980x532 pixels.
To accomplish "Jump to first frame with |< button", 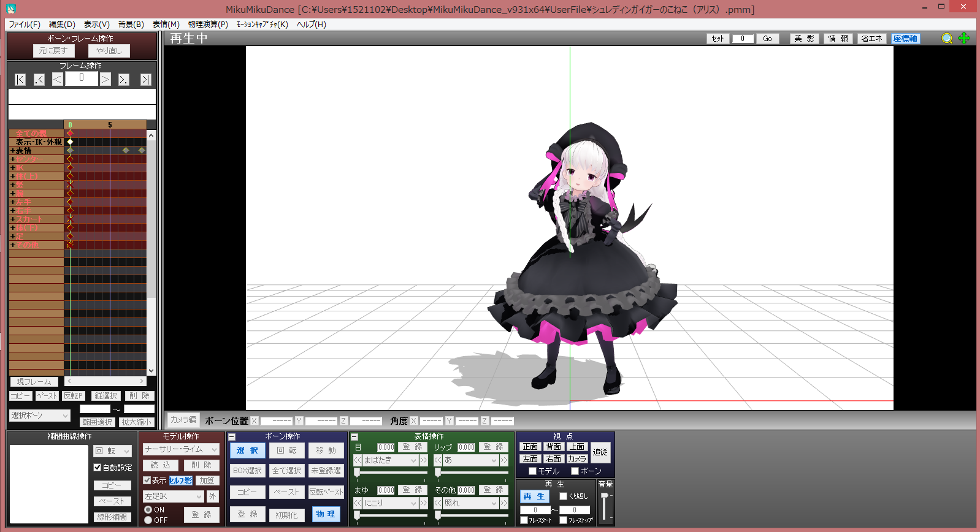I will coord(20,79).
